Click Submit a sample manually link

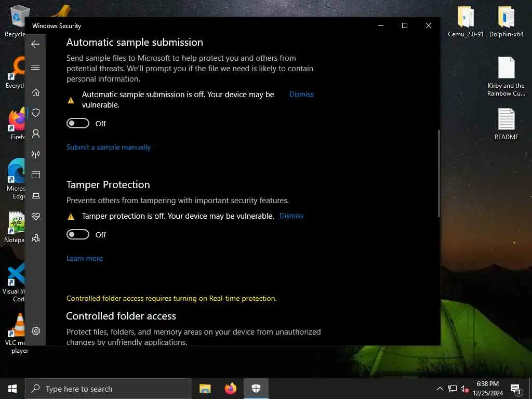[109, 147]
